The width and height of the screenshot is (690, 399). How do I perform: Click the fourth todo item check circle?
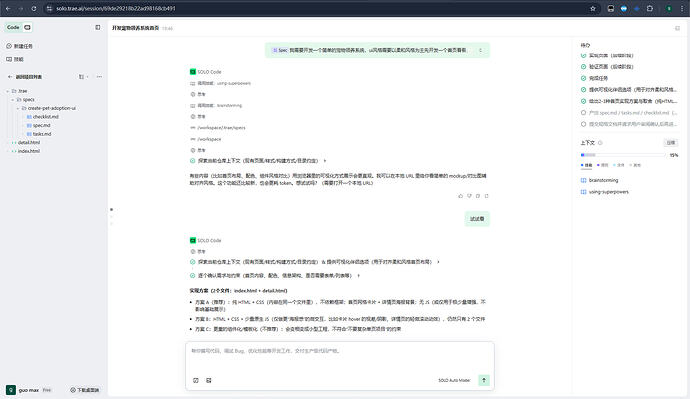point(584,90)
